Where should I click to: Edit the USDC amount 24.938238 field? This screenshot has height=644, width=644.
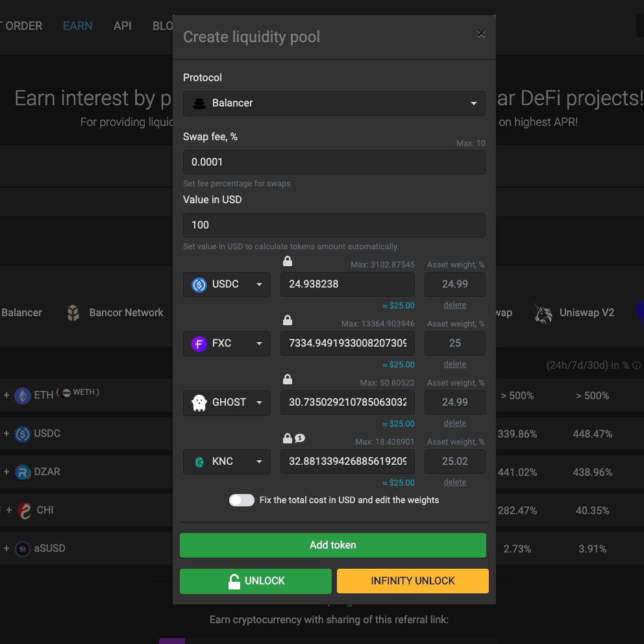347,284
